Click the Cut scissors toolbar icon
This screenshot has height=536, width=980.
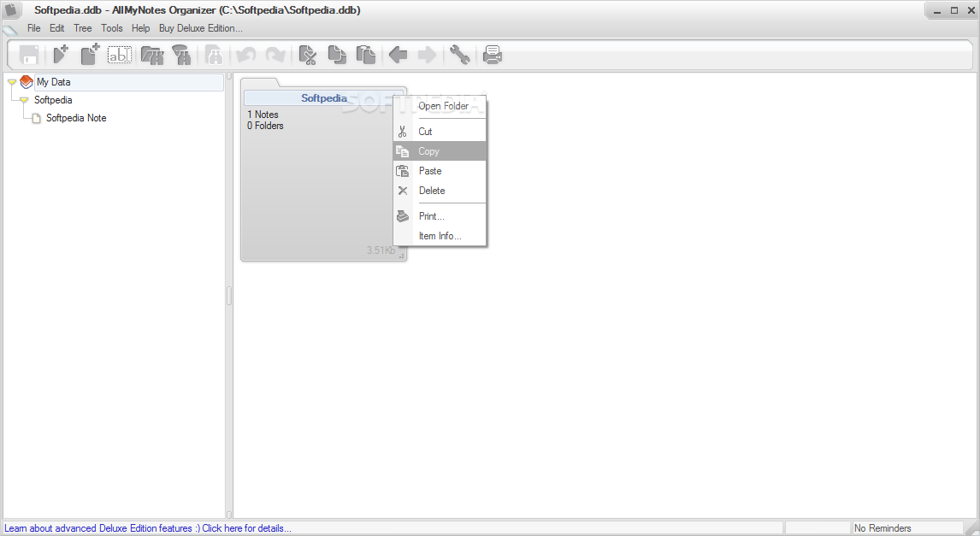pyautogui.click(x=308, y=55)
